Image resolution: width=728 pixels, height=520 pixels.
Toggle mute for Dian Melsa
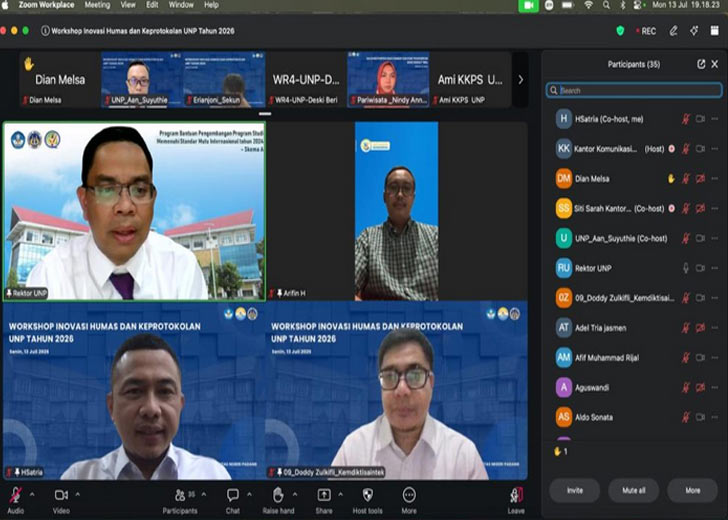click(686, 179)
